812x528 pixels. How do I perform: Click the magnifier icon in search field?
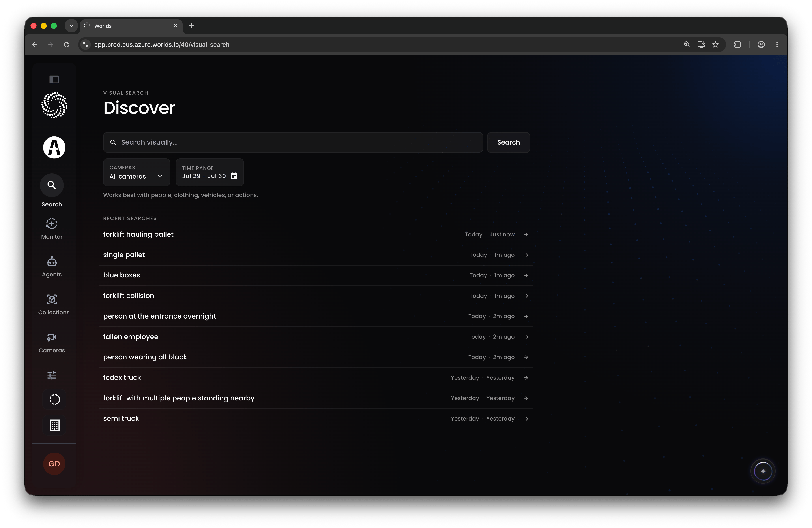coord(113,142)
